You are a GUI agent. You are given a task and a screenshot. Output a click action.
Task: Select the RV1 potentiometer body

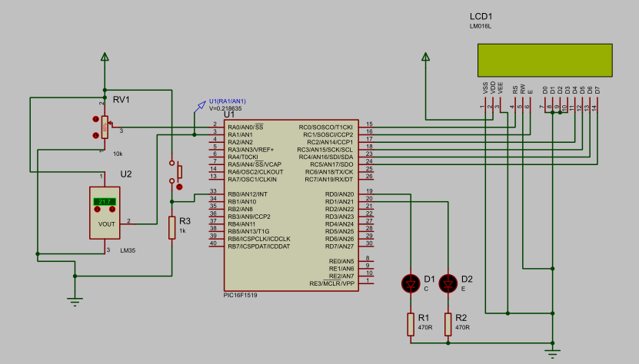pyautogui.click(x=105, y=127)
